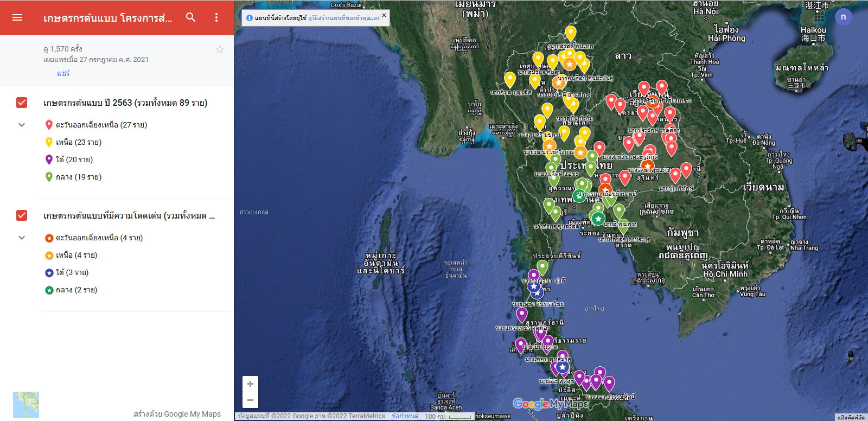Click the green marker near ประจวบคีรีขันธ์

[x=542, y=267]
